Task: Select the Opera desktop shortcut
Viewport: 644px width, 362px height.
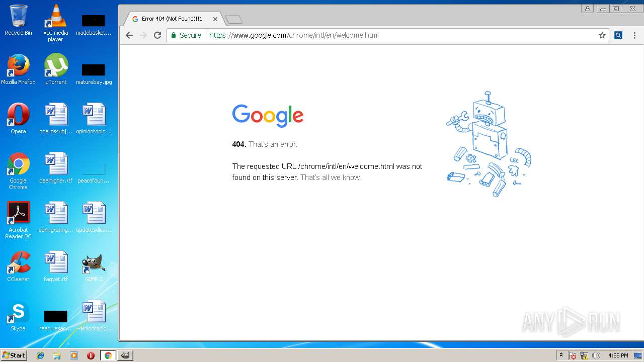Action: 18,119
